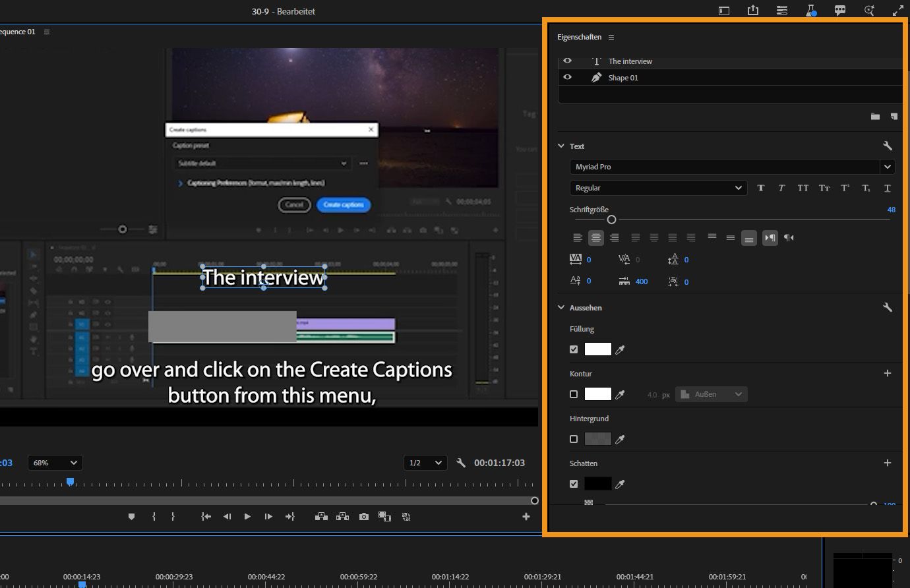Add a marker in the program monitor
This screenshot has height=588, width=910.
click(x=131, y=517)
